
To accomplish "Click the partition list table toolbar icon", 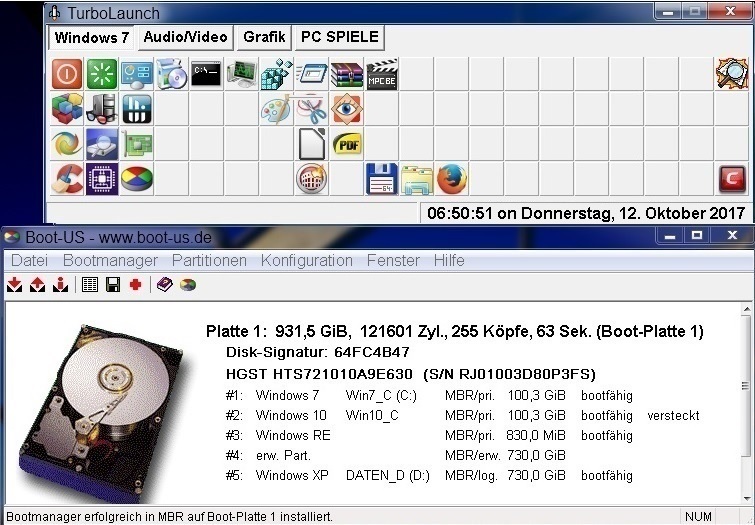I will coord(90,285).
